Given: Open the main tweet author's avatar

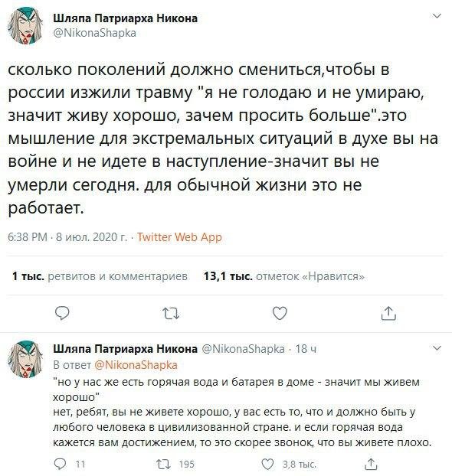Looking at the screenshot, I should (25, 26).
